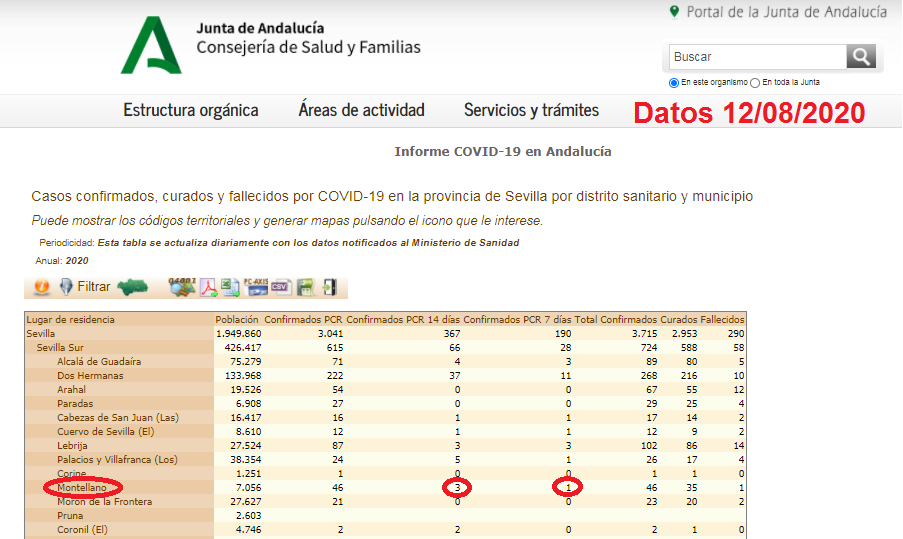Click the green Andalucía map icon
This screenshot has width=903, height=539.
pyautogui.click(x=133, y=287)
